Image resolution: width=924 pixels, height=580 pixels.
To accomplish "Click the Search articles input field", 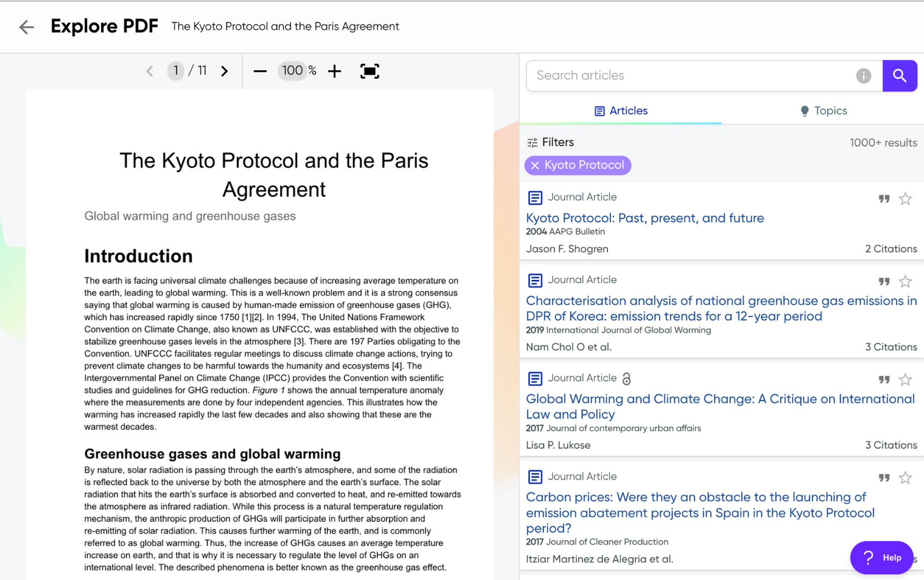I will point(692,76).
